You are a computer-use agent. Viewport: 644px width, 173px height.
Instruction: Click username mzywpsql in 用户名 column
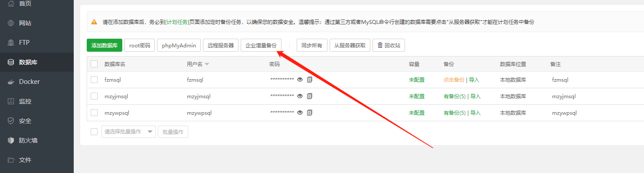tap(199, 113)
